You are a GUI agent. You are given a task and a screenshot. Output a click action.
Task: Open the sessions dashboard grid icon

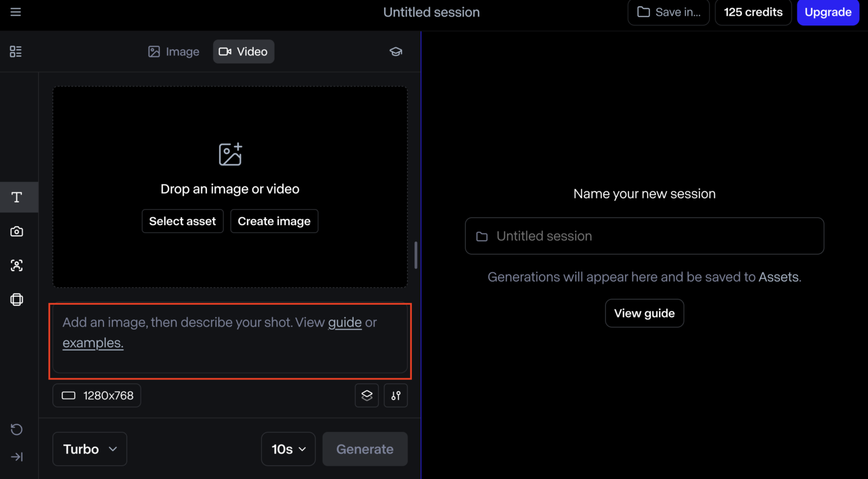[15, 51]
